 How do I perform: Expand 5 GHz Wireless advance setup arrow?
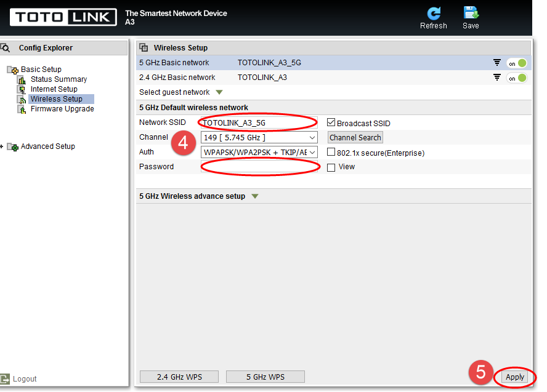click(x=255, y=196)
